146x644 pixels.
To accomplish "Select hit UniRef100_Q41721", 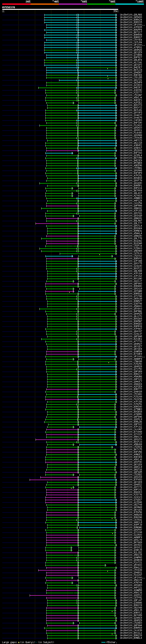I will pyautogui.click(x=131, y=80).
